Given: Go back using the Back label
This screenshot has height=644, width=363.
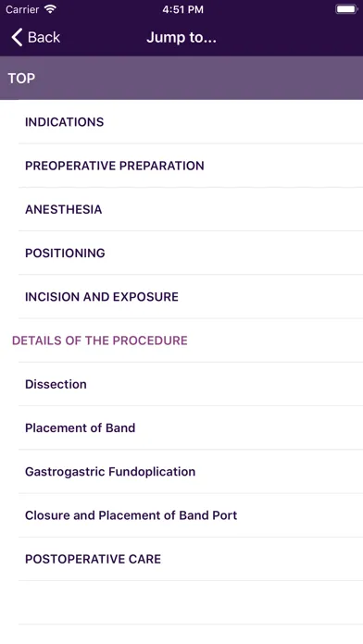Looking at the screenshot, I should 44,37.
